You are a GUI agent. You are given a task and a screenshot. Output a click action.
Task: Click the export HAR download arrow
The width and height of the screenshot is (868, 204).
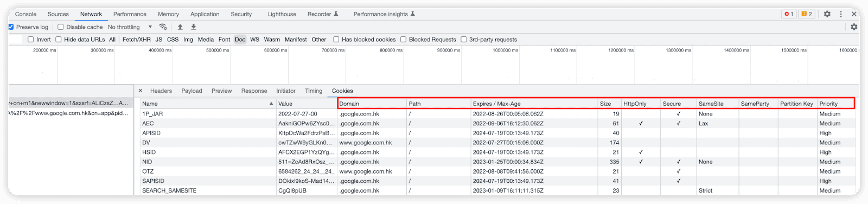coord(193,27)
